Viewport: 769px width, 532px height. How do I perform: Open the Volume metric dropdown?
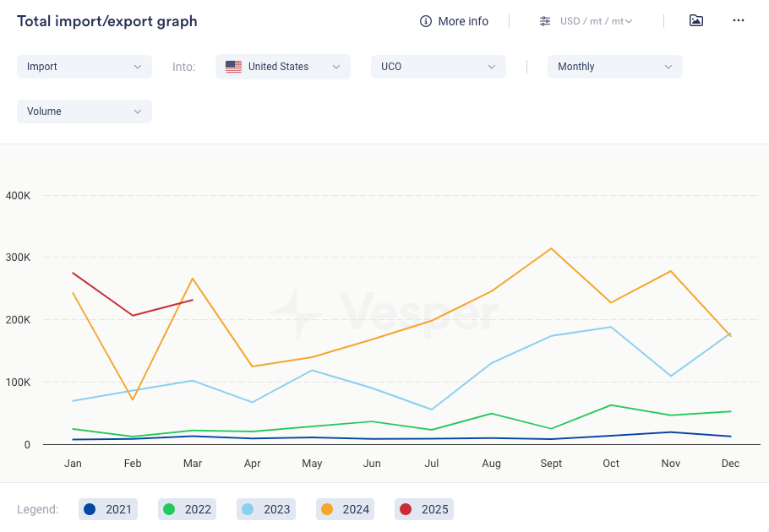click(x=85, y=111)
